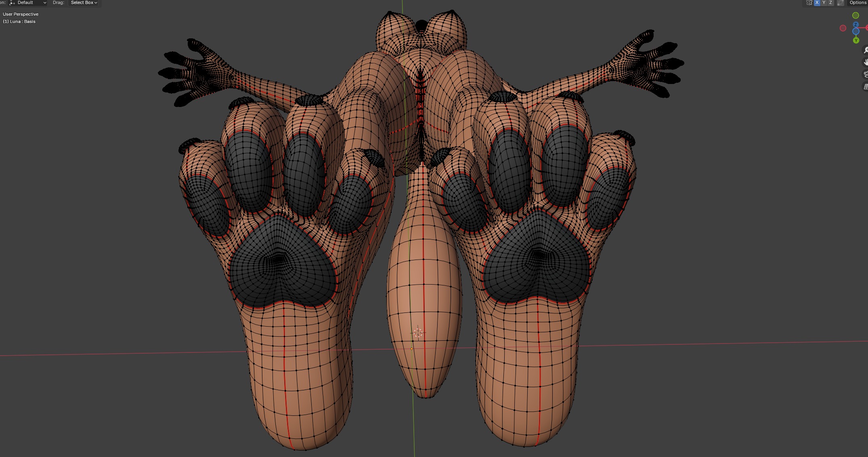This screenshot has width=868, height=457.
Task: Click the hollow blue negative Z gizmo circle
Action: click(x=856, y=31)
